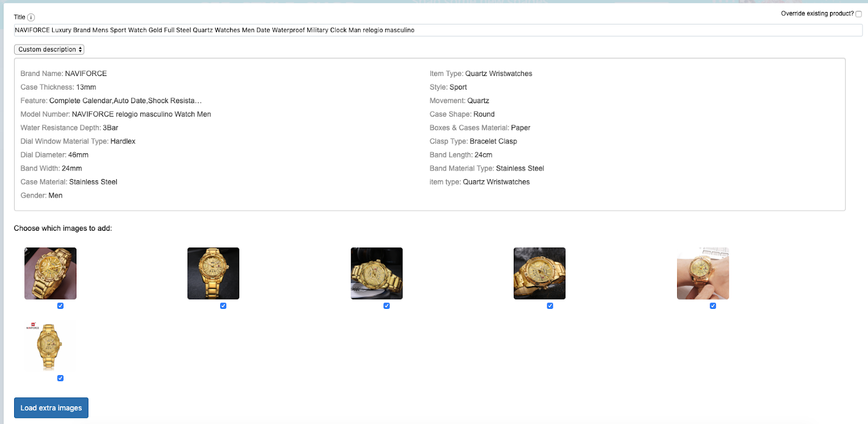
Task: Select the gold watch on black background thumbnail
Action: [x=213, y=274]
